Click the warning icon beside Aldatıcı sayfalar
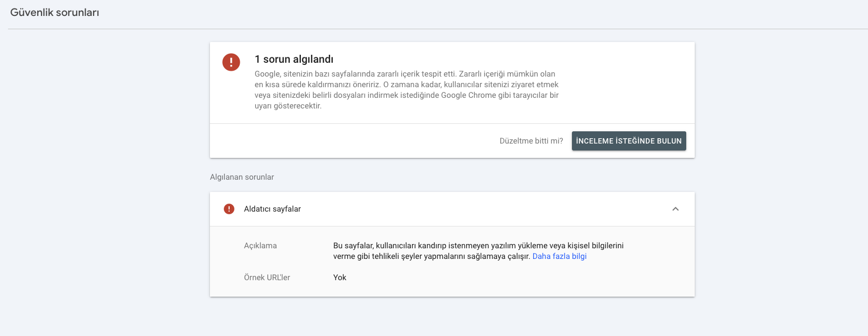The height and width of the screenshot is (336, 868). pos(229,209)
